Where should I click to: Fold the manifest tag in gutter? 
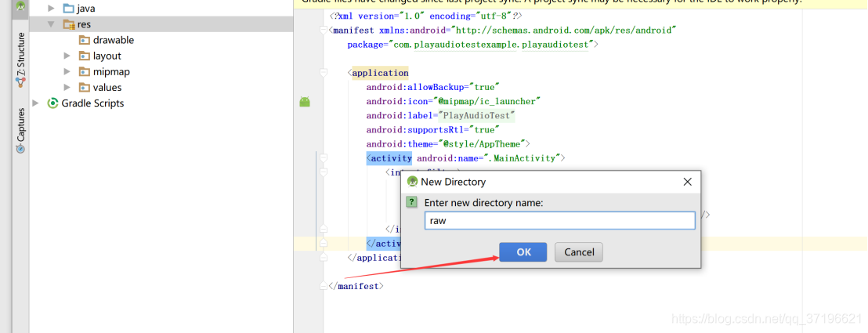point(324,31)
